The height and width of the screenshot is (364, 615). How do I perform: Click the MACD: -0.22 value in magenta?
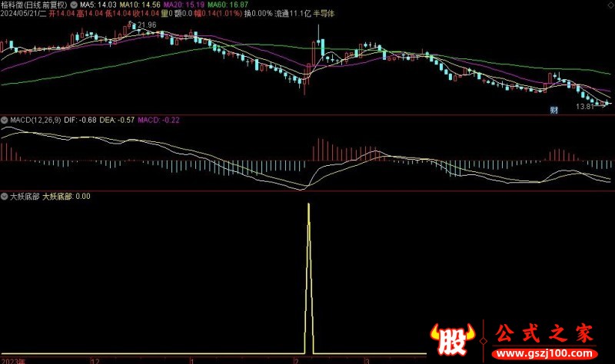tap(158, 120)
